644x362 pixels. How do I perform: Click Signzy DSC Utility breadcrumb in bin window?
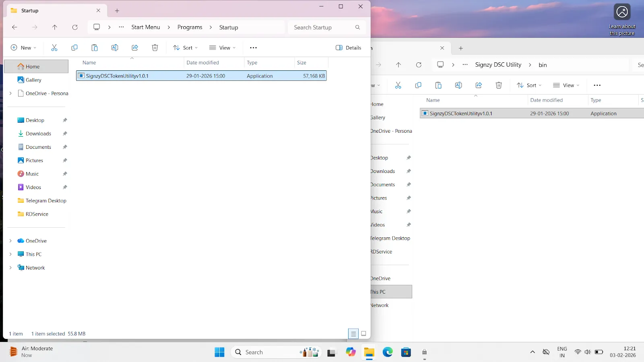pos(498,65)
